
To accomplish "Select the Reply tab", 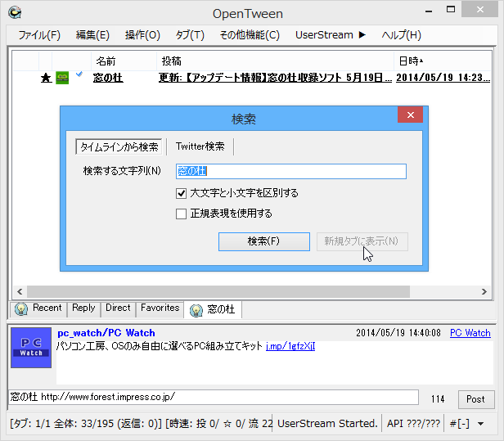I will [x=83, y=308].
